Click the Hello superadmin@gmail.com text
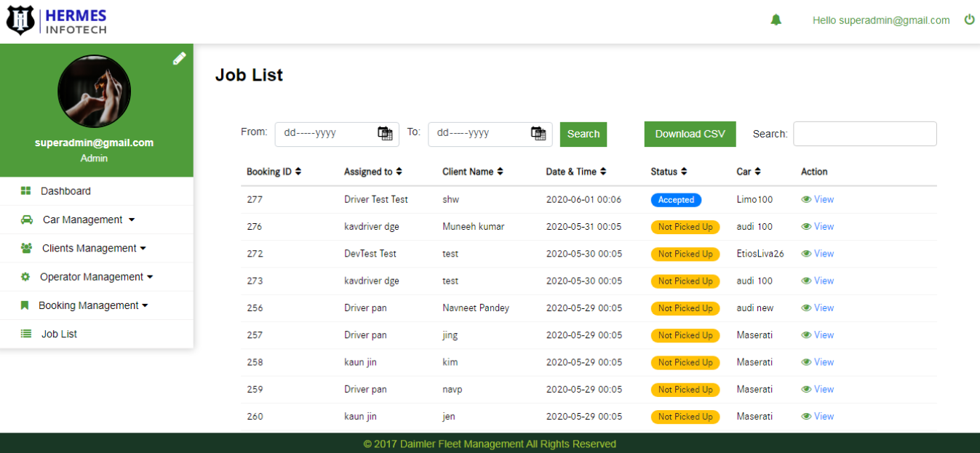 click(x=881, y=20)
